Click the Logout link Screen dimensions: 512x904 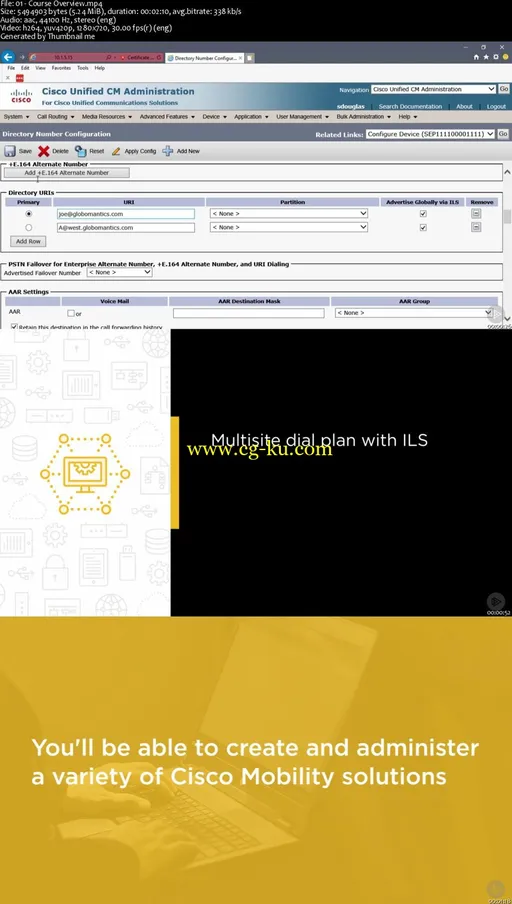[x=496, y=107]
